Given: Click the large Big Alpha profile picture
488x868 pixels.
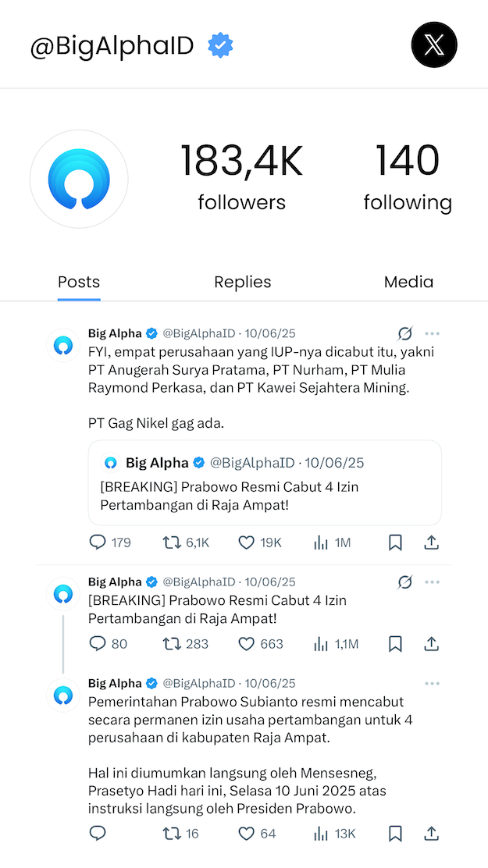Looking at the screenshot, I should click(79, 179).
